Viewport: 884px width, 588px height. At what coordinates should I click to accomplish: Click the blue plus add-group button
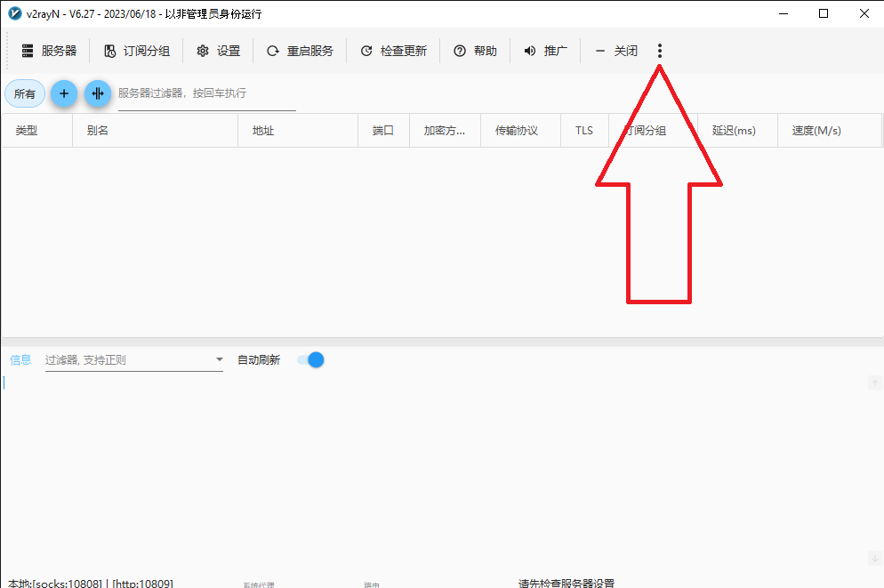(x=63, y=93)
